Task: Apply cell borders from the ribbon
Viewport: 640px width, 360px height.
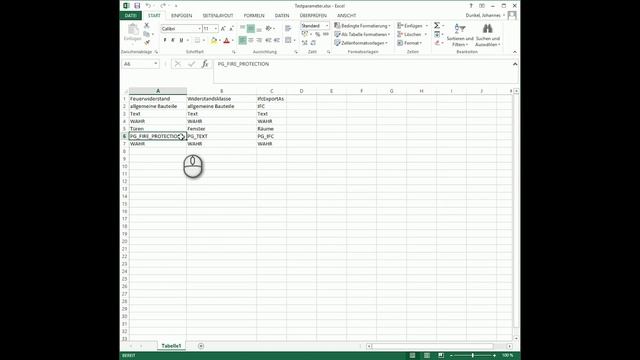Action: coord(197,40)
